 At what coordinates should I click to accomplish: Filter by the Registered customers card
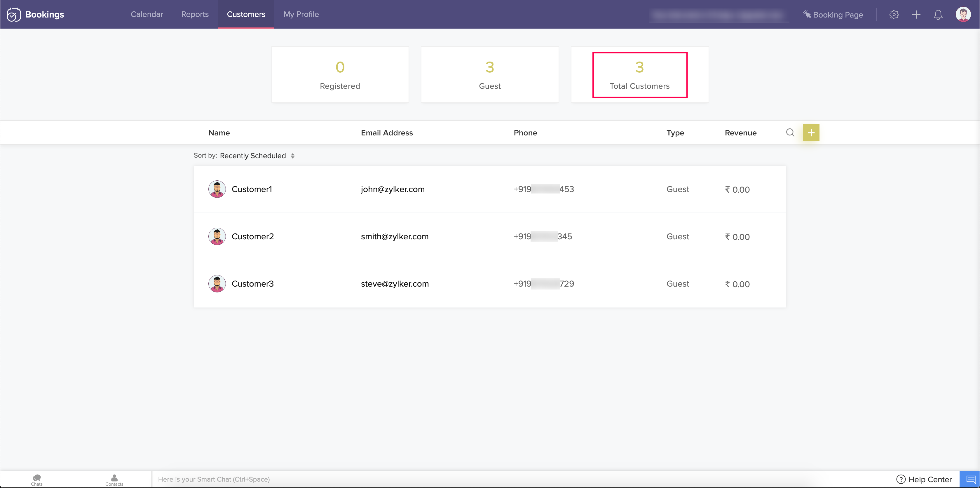tap(340, 74)
